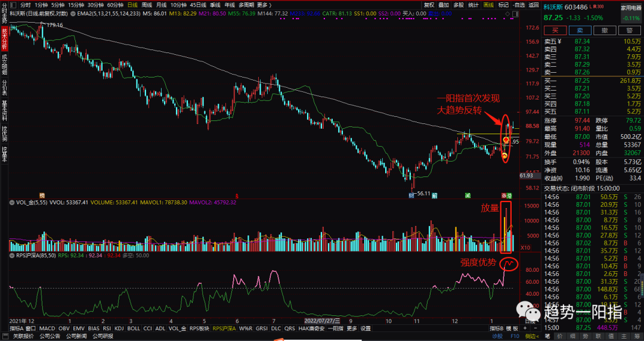Viewport: 644px width, 341px height.
Task: Toggle the 复权 adjustment button
Action: [x=429, y=5]
